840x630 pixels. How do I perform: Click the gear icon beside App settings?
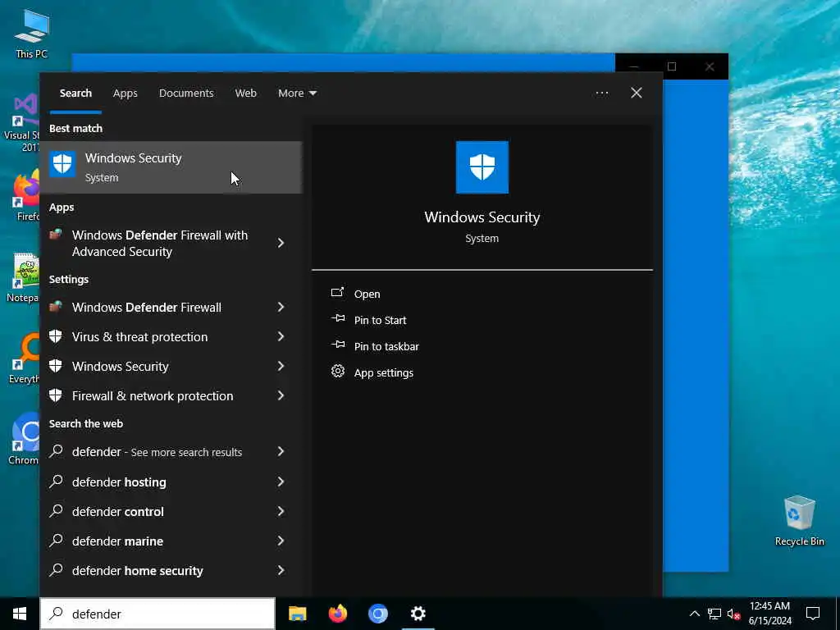pos(337,371)
